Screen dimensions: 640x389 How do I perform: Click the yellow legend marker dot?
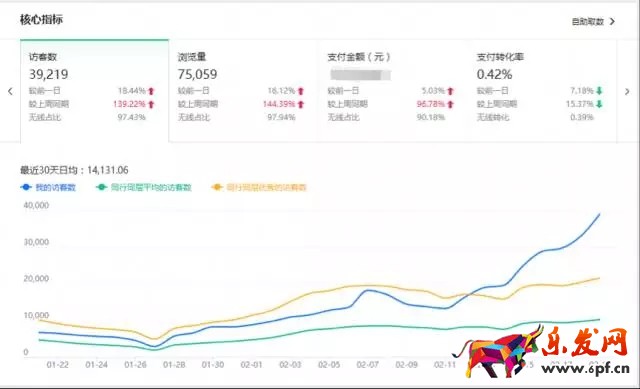tap(217, 187)
